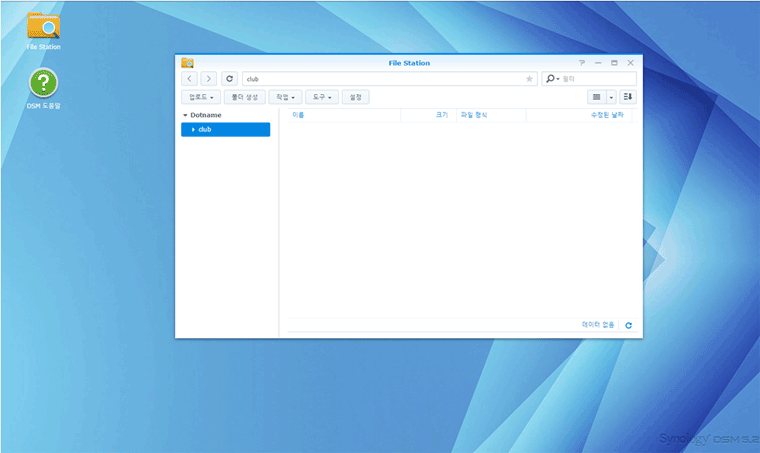The image size is (760, 453).
Task: Open the 도구 (Tools) dropdown menu
Action: coord(322,97)
